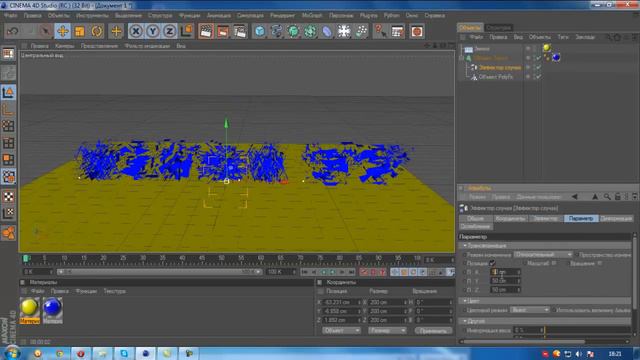Open the transform mode dropdown in Attributes
The width and height of the screenshot is (640, 360).
pos(543,255)
